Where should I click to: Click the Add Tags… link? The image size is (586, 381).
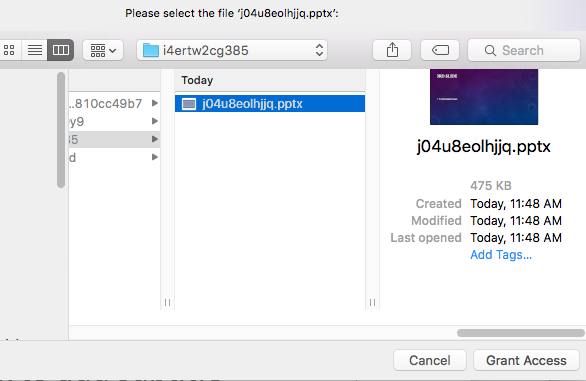click(501, 255)
